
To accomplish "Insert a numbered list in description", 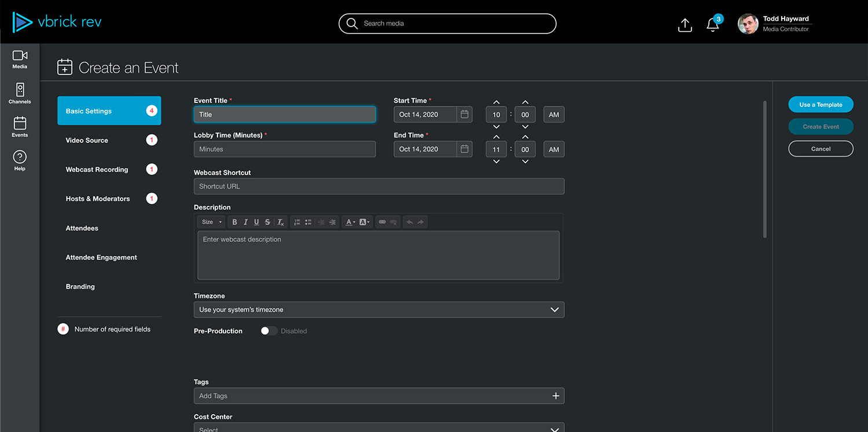I will 297,222.
